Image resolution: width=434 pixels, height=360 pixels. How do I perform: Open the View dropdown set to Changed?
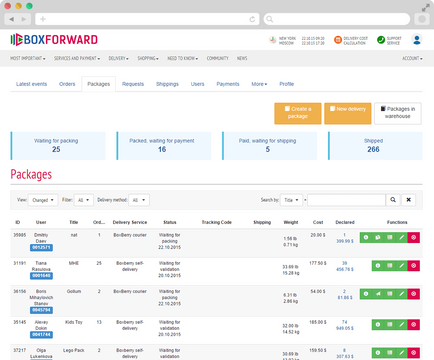click(43, 200)
